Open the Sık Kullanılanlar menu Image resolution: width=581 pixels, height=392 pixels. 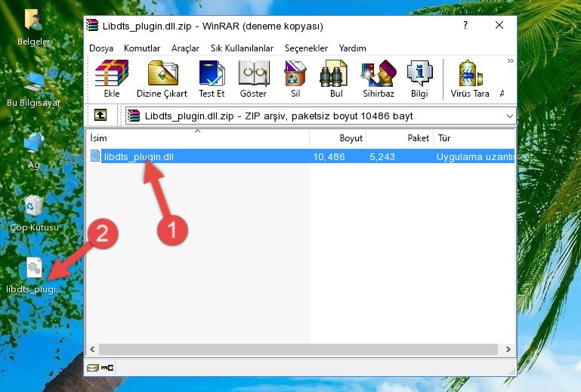[242, 48]
